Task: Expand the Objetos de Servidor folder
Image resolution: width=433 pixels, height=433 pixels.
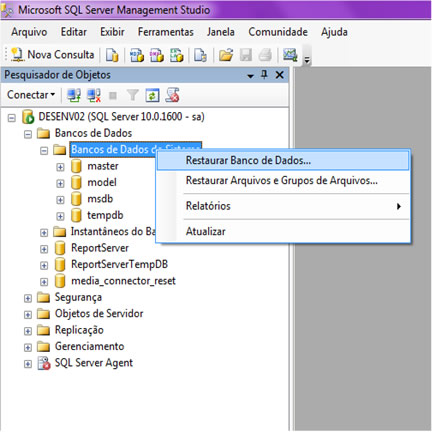Action: pyautogui.click(x=28, y=315)
